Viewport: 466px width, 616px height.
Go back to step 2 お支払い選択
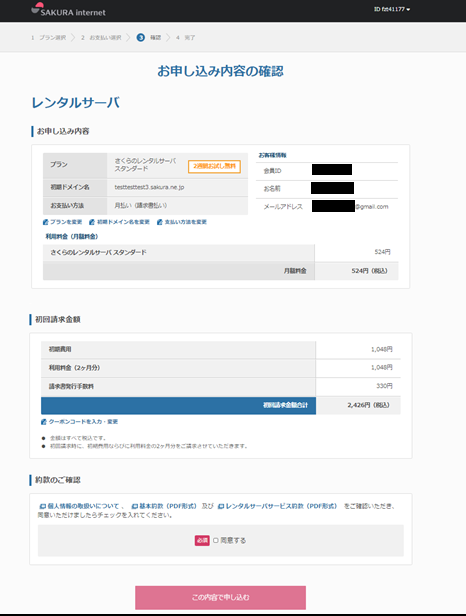click(x=101, y=38)
